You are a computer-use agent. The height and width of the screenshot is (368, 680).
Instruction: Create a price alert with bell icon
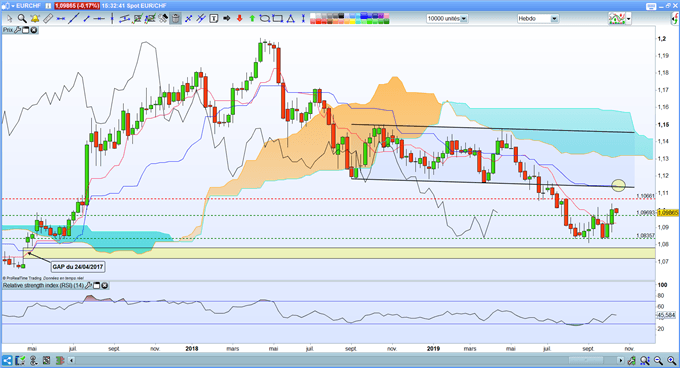click(x=35, y=19)
